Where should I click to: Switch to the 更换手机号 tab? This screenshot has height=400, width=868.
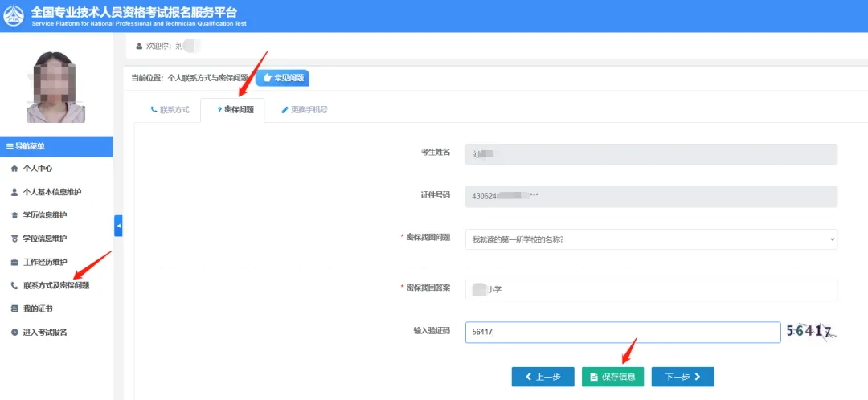pos(305,110)
